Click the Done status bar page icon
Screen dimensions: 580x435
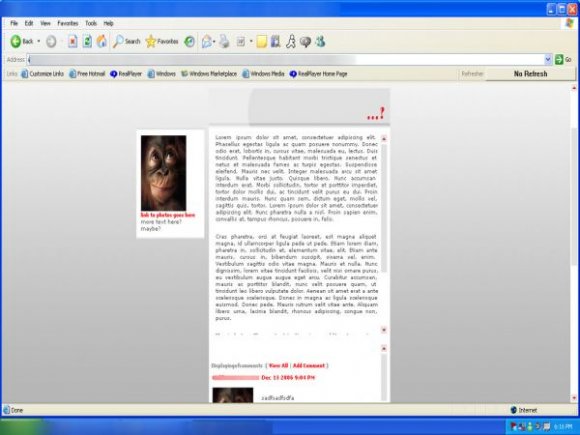[x=6, y=410]
